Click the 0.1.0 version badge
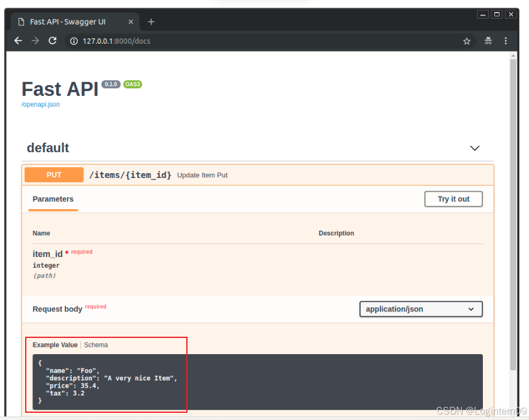529x420 pixels. point(111,84)
